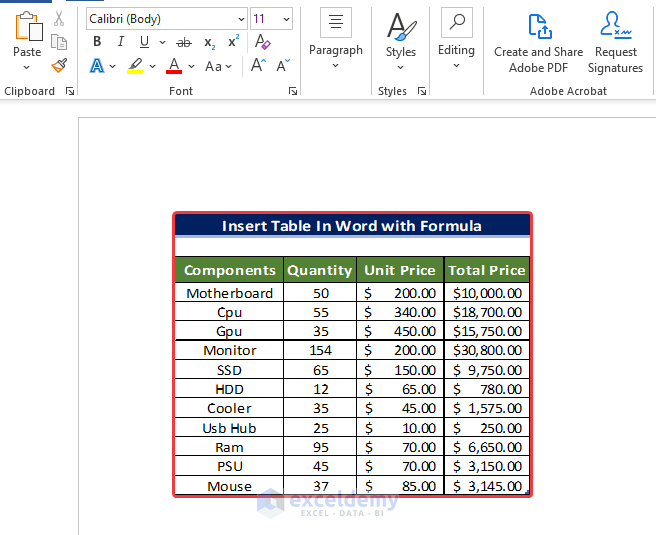This screenshot has height=535, width=656.
Task: Click the Quantity header cell
Action: click(x=320, y=270)
